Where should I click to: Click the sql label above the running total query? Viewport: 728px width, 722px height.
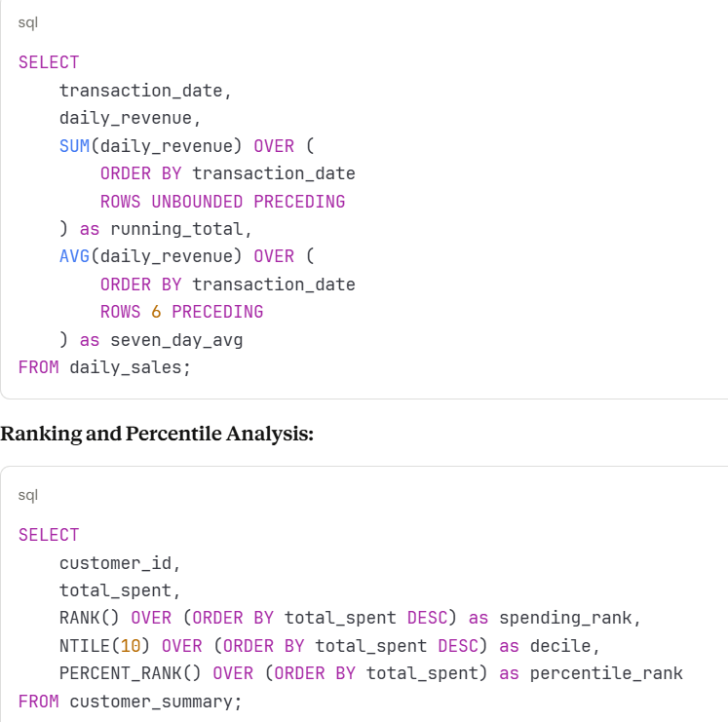[27, 21]
